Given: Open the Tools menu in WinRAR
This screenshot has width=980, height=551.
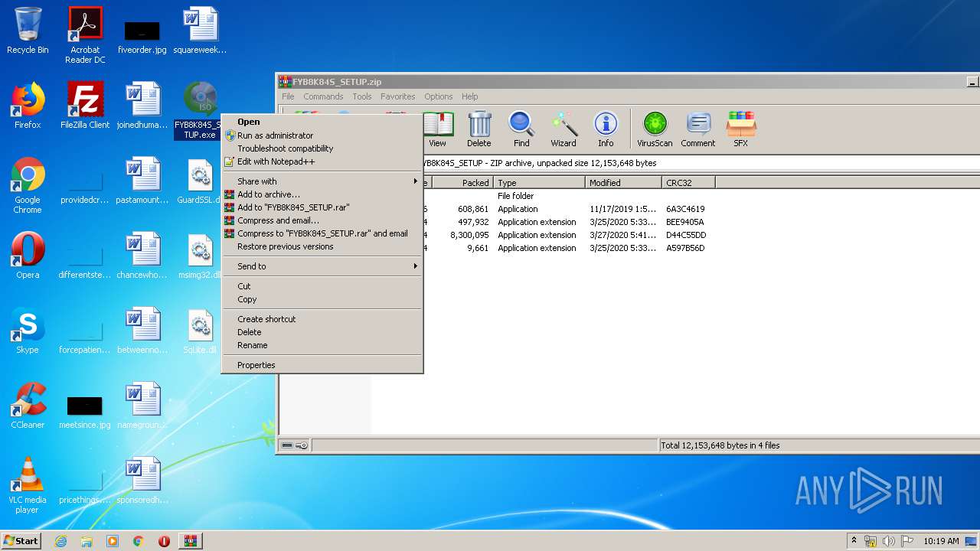Looking at the screenshot, I should [362, 96].
